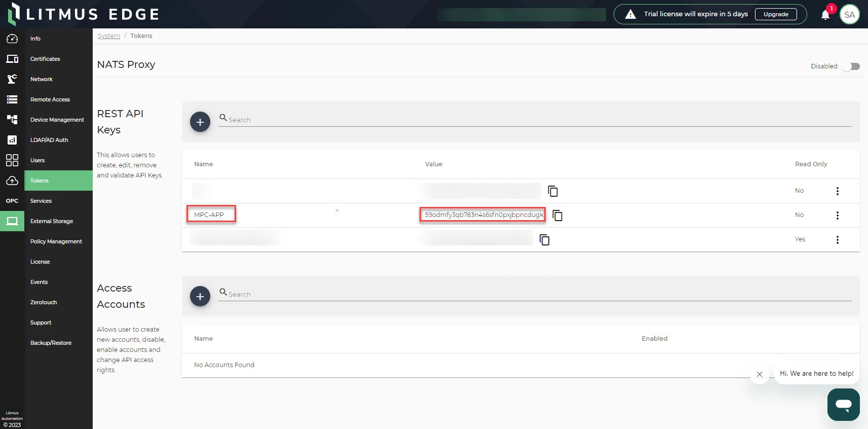Copy the key value in the row above MPC-APP
The height and width of the screenshot is (429, 868).
(553, 191)
